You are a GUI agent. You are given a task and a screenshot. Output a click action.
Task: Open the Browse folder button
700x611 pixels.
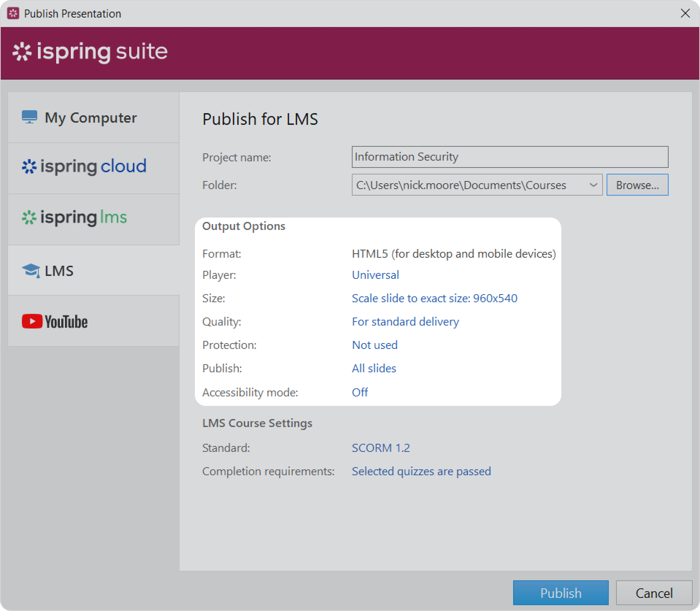pos(637,185)
